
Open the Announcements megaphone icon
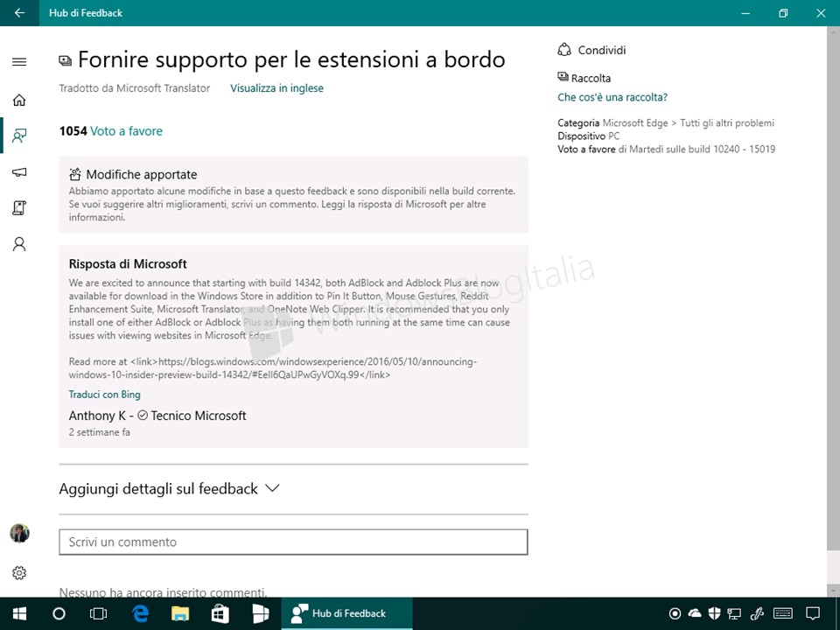pos(19,172)
